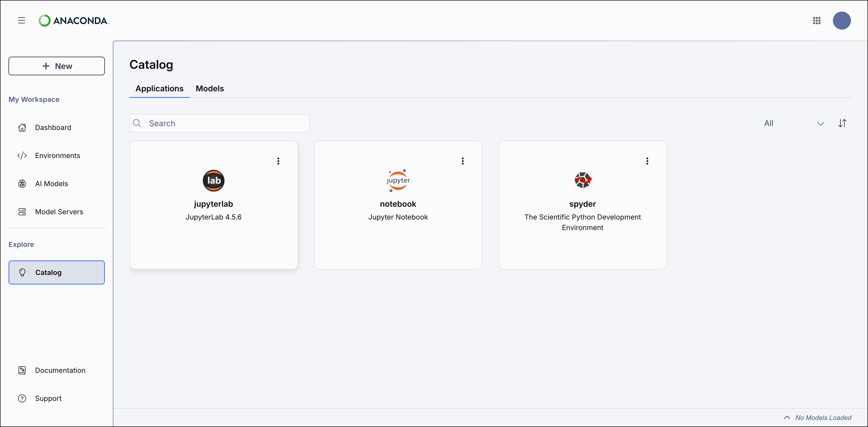Click the Spyder app logo

pyautogui.click(x=583, y=181)
